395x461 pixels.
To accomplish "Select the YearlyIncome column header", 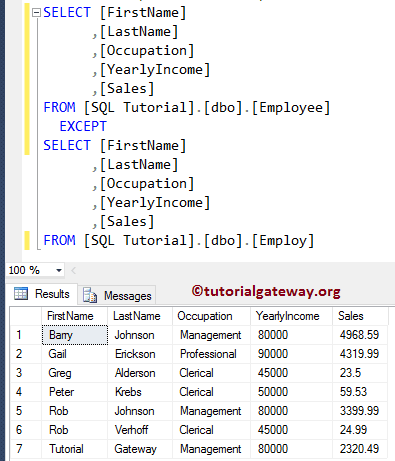I will tap(291, 316).
